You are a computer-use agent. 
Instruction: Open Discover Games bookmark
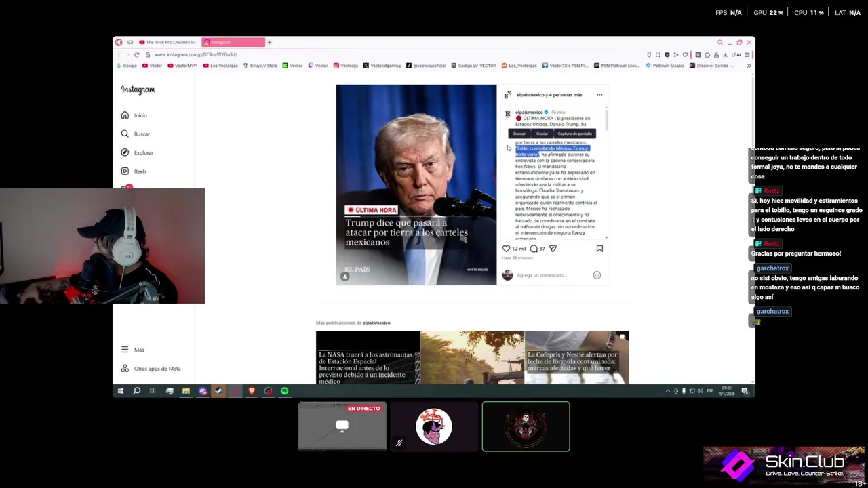pos(711,66)
